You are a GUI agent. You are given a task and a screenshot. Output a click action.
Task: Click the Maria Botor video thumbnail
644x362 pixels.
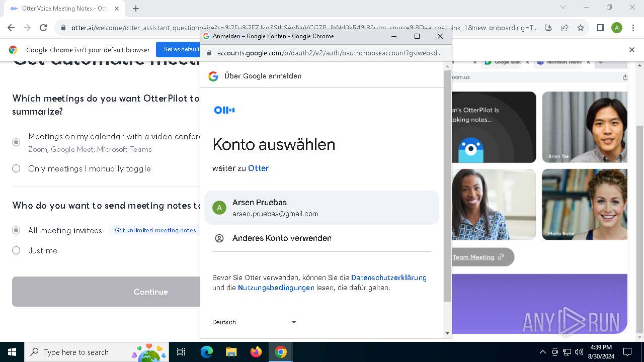(585, 204)
